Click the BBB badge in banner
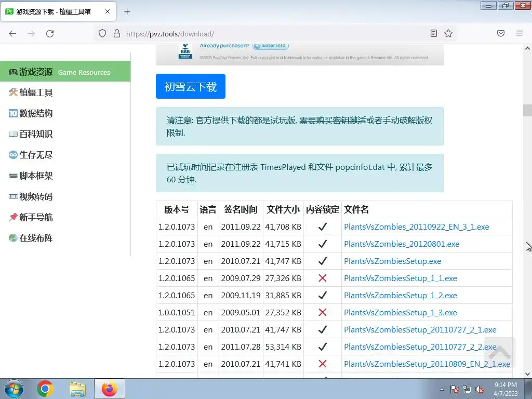532x399 pixels. (185, 51)
